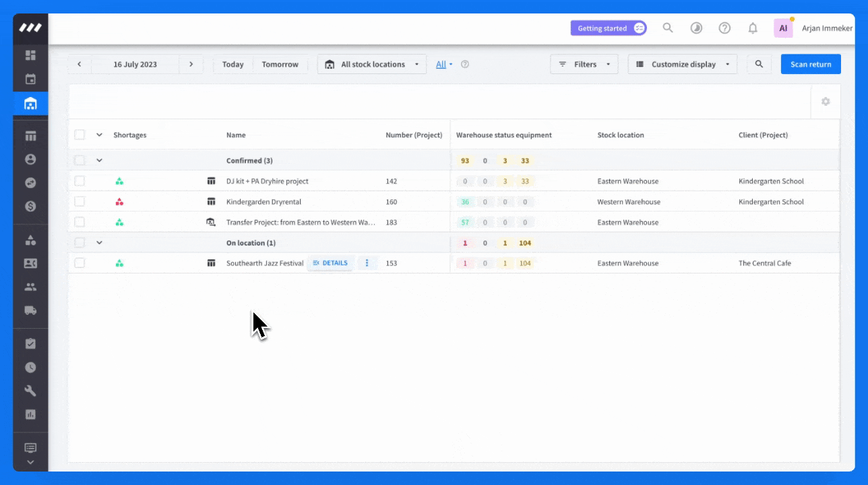Open DETAILS for Southearth Jazz Festival

[330, 263]
